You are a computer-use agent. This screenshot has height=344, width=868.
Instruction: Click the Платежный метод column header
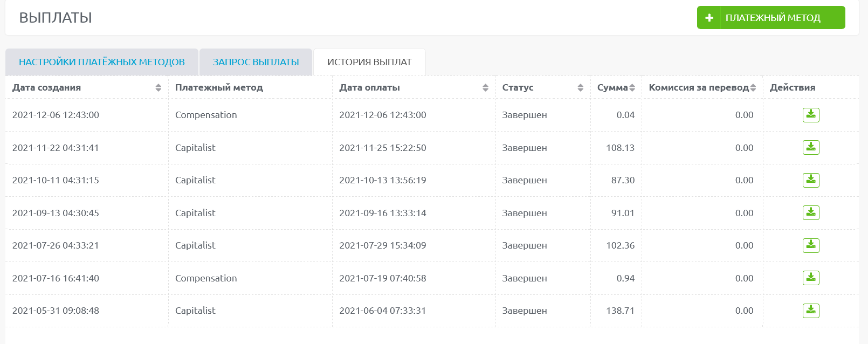tap(219, 87)
